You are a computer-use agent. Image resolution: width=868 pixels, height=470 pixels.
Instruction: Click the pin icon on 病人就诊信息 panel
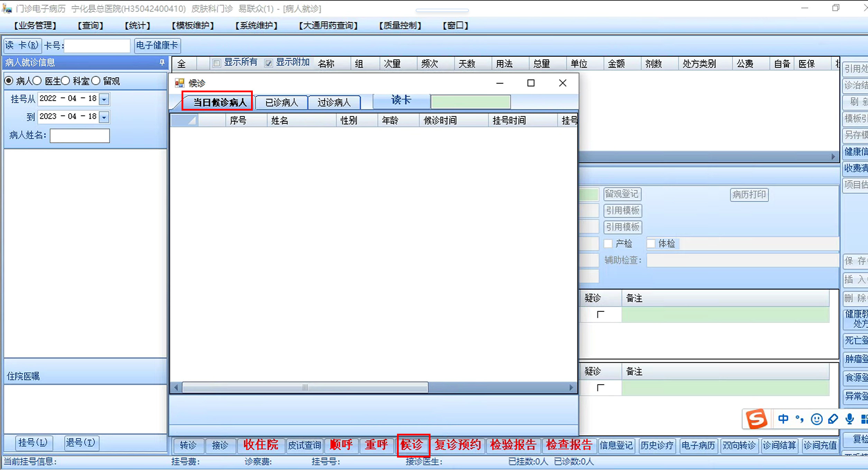(162, 63)
